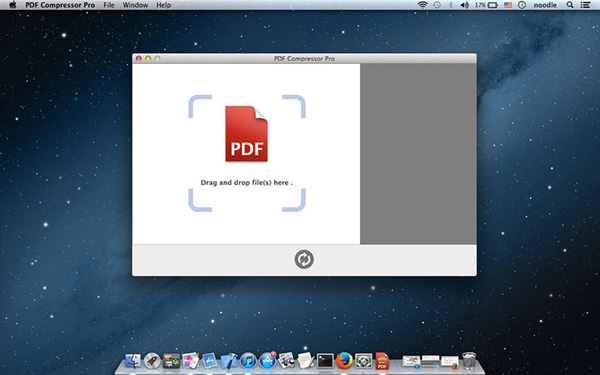Close the PDF Compressor Pro window

[139, 59]
